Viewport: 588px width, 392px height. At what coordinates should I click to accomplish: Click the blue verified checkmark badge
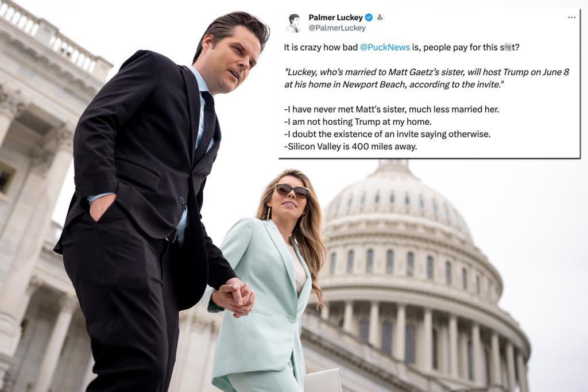click(369, 17)
